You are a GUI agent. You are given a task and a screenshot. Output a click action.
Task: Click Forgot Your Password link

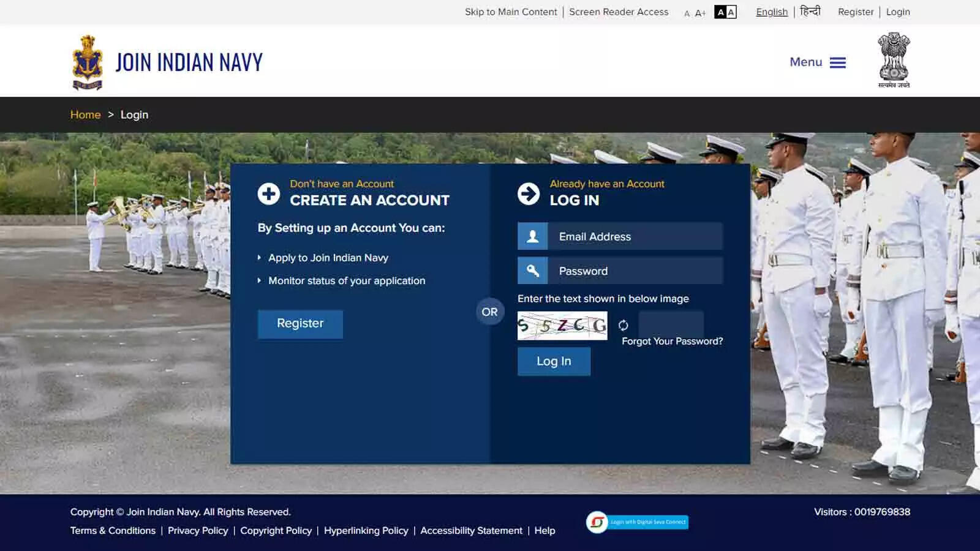coord(672,341)
